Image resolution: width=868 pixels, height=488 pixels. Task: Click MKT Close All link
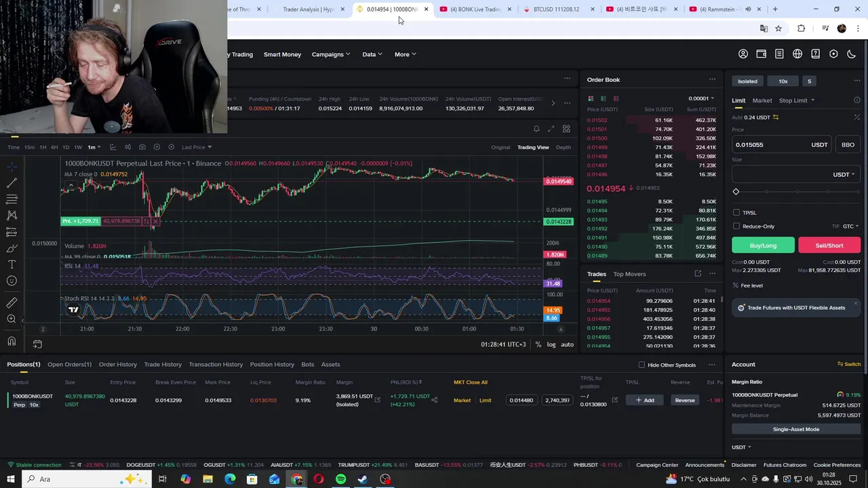click(x=471, y=382)
